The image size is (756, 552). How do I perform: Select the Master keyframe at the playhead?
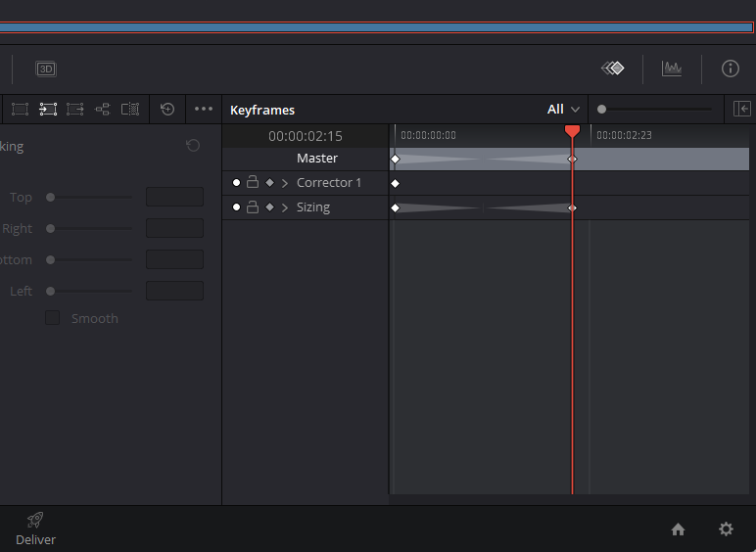(572, 159)
